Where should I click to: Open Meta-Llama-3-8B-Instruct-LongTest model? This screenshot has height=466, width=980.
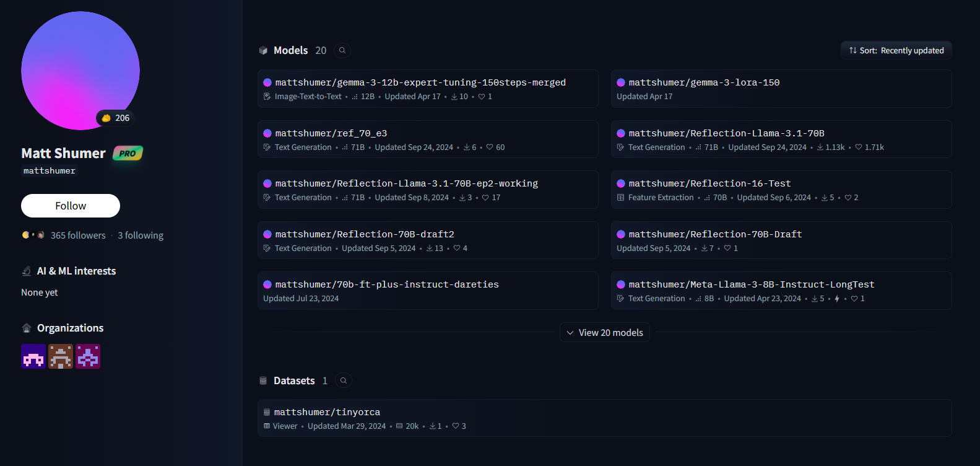[x=781, y=291]
